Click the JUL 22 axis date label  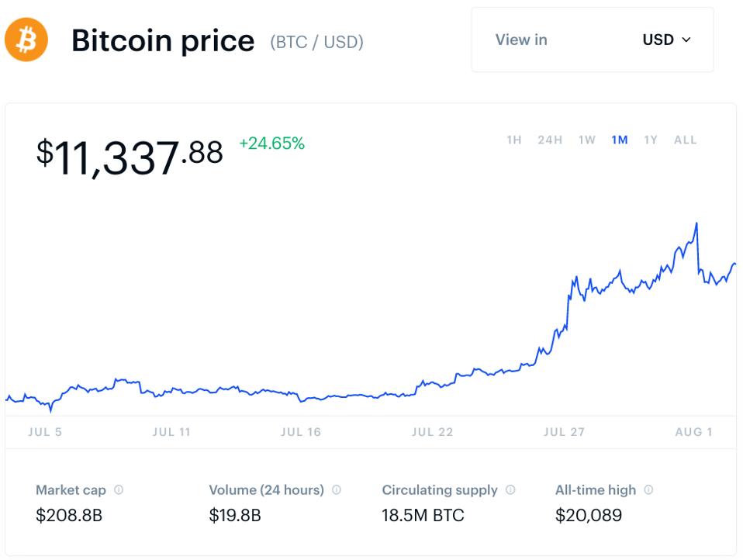click(x=432, y=432)
